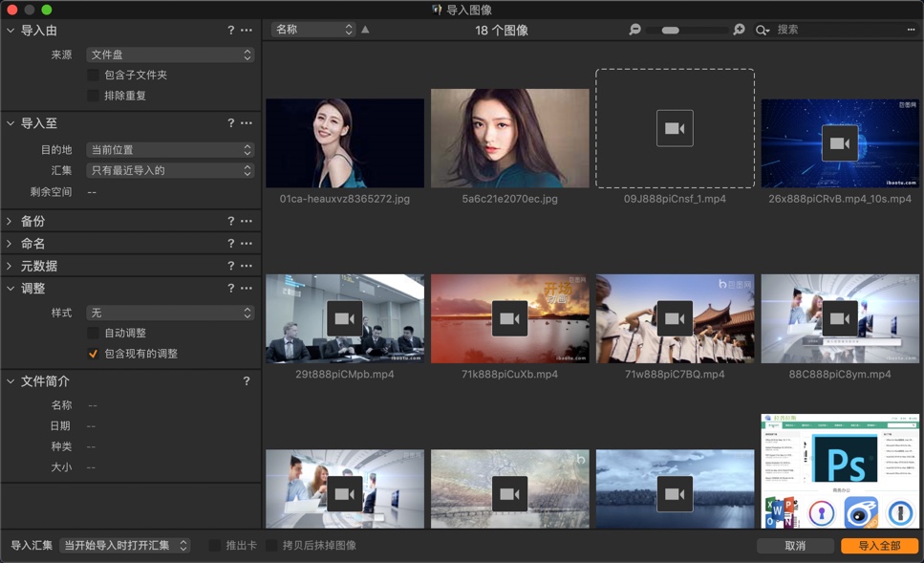Open the 导入汇集 dropdown at the bottom

pos(125,545)
